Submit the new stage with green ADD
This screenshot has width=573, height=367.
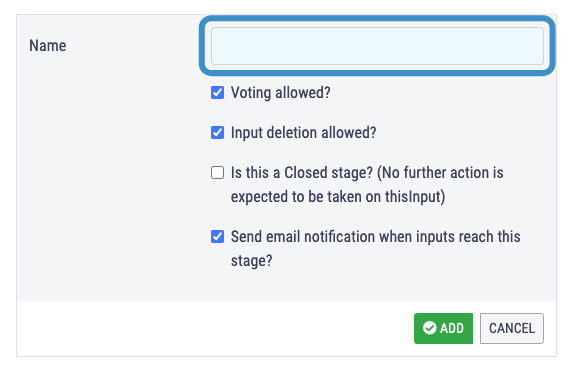(443, 328)
